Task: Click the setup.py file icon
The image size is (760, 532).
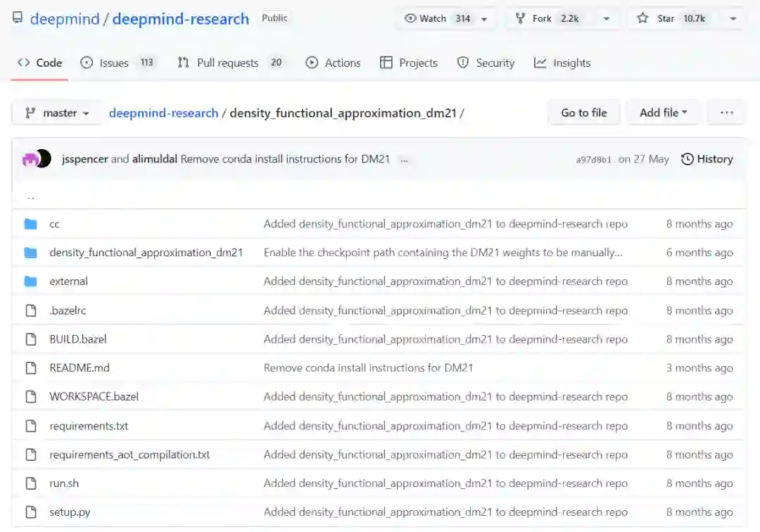Action: pos(30,512)
